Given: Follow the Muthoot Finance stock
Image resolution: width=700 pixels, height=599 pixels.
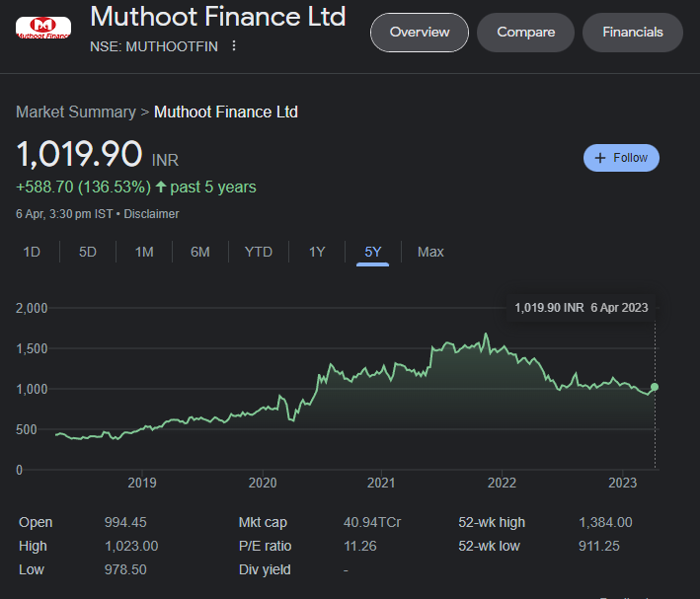Looking at the screenshot, I should (x=621, y=158).
